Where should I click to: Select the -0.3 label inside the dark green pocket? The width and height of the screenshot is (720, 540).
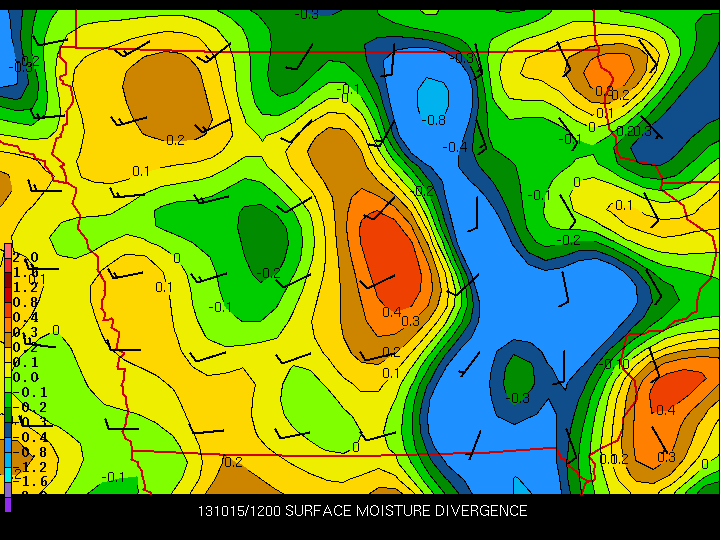(518, 397)
